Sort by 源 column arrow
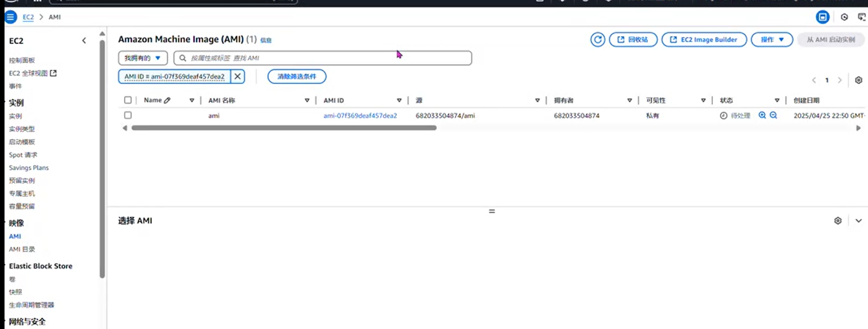The width and height of the screenshot is (868, 329). click(537, 100)
